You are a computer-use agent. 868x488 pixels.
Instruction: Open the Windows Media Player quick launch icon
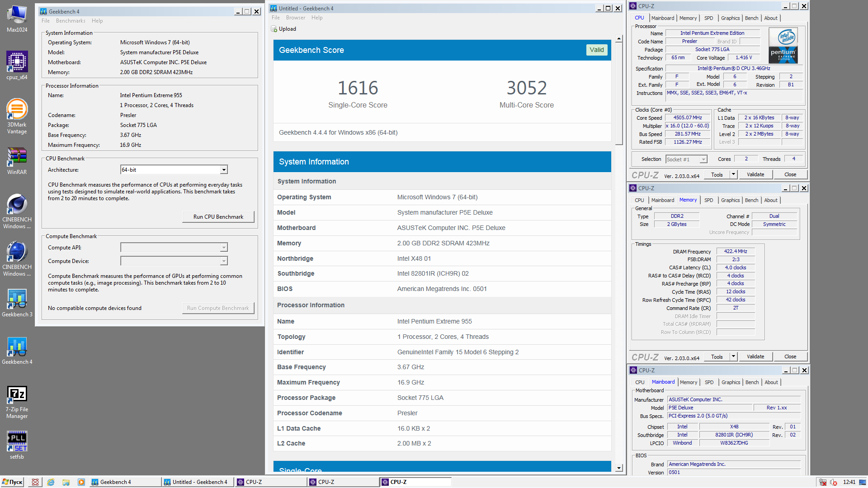pos(81,482)
